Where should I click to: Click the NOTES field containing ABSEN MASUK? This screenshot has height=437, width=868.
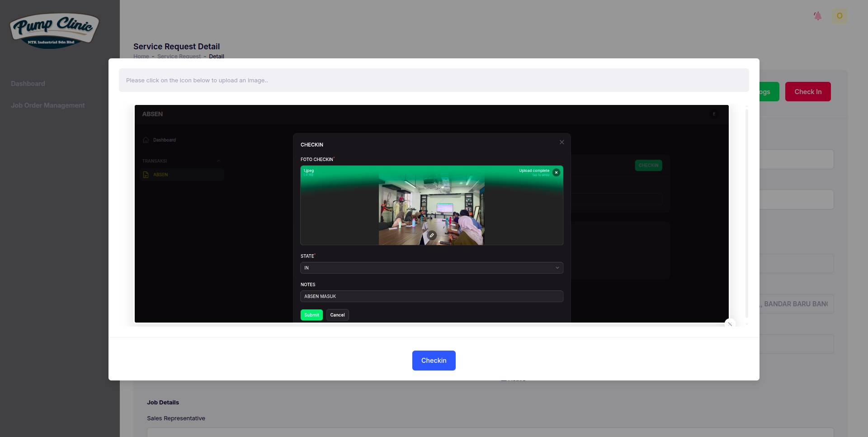point(432,296)
